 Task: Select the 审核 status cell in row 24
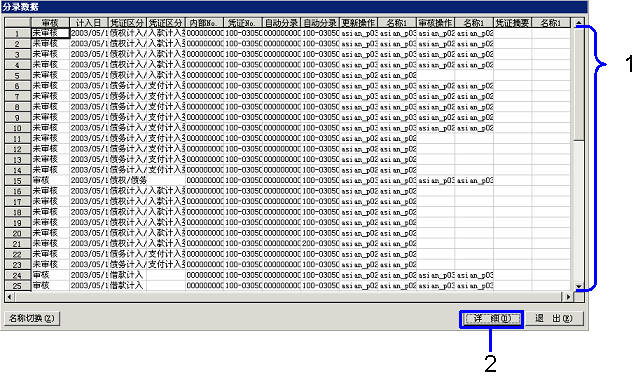(x=50, y=276)
